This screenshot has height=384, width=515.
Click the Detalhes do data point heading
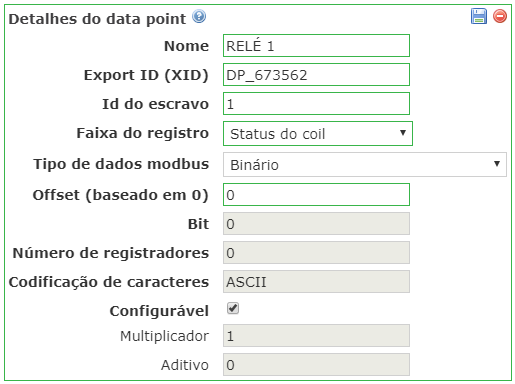coord(97,19)
